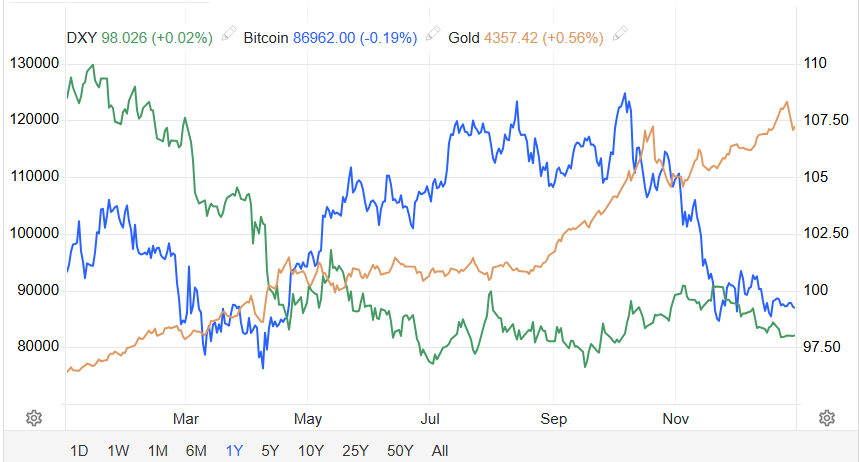Show the 10Y time range
This screenshot has width=859, height=462.
coord(310,450)
